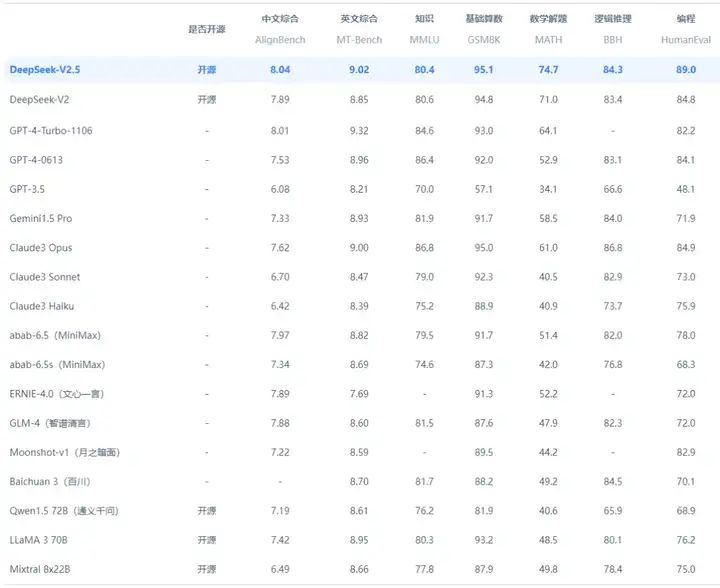The width and height of the screenshot is (720, 588).
Task: Click GPT-4-0613 MATH score 52.9
Action: [548, 160]
